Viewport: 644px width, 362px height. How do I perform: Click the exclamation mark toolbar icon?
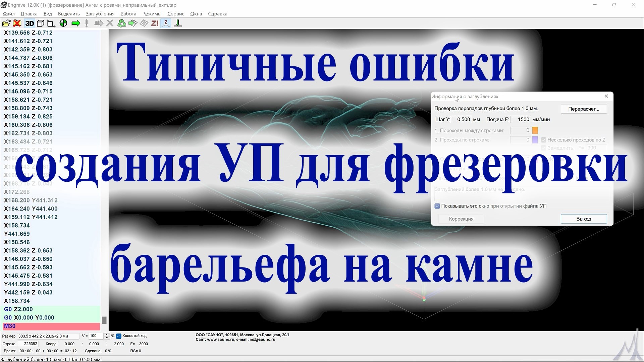coord(86,23)
